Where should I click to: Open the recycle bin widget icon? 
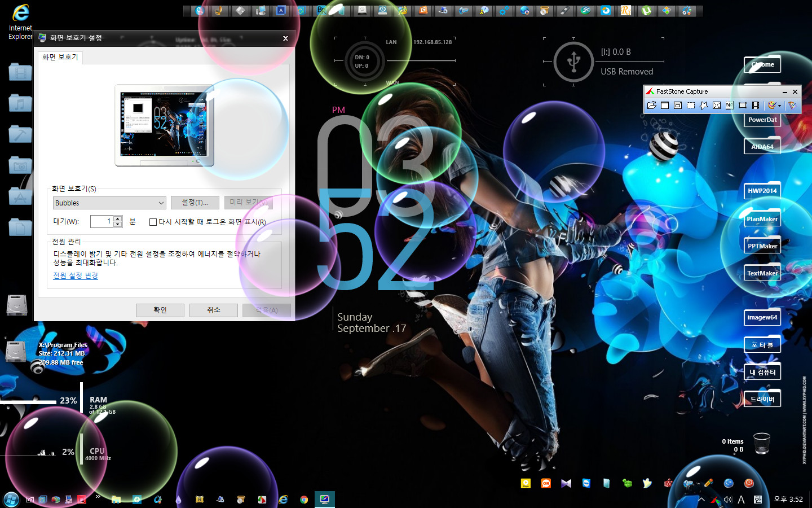tap(762, 443)
